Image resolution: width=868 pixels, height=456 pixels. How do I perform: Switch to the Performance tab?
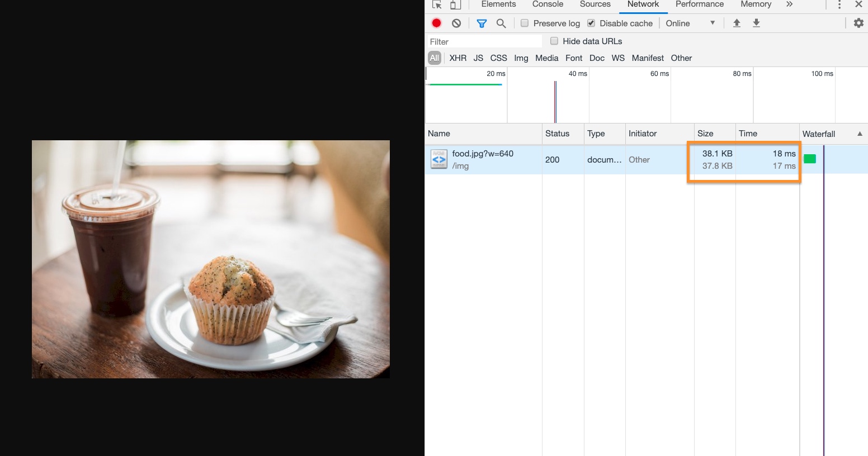coord(699,4)
